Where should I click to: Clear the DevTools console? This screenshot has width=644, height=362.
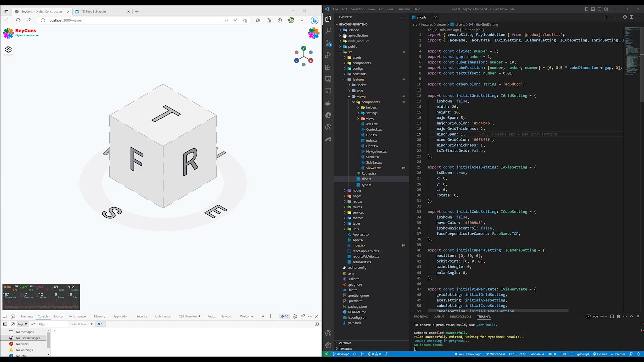(13, 324)
